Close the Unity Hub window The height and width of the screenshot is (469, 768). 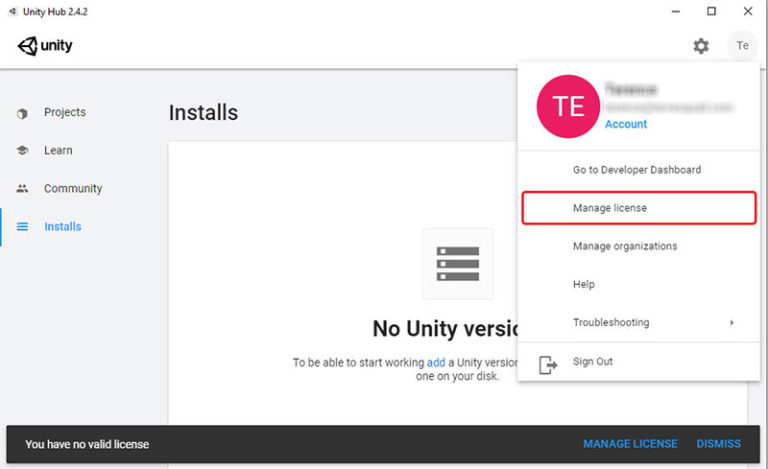tap(748, 11)
